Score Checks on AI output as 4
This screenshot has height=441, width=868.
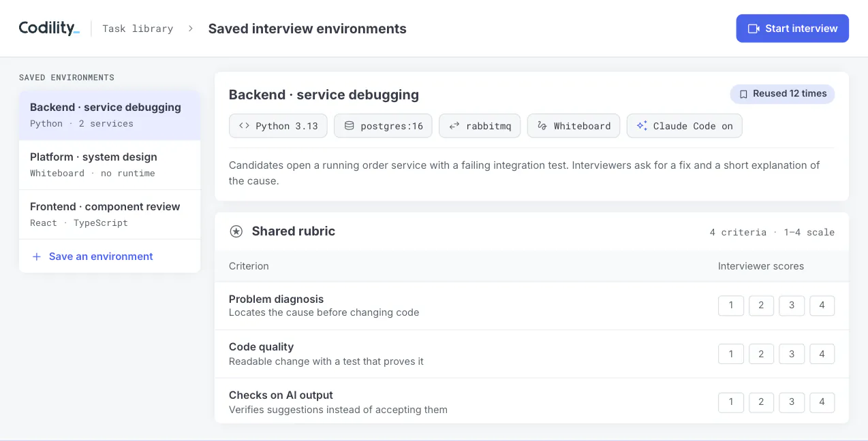tap(822, 402)
